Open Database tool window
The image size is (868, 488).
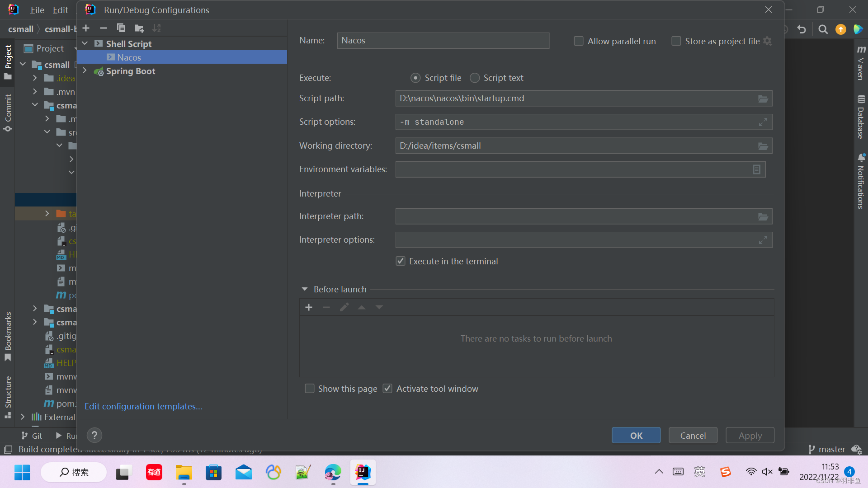[x=861, y=117]
